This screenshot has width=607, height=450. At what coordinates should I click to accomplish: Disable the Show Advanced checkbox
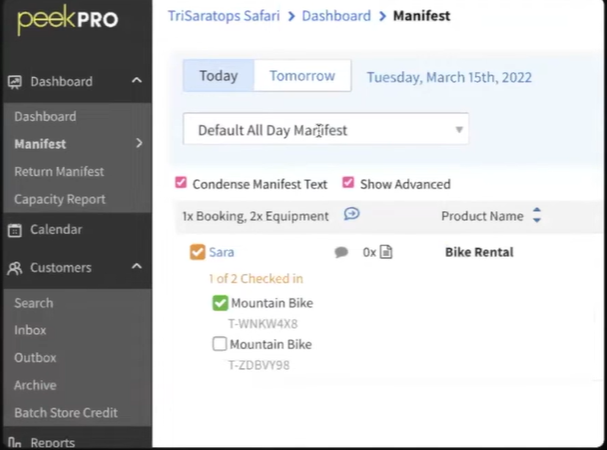348,183
